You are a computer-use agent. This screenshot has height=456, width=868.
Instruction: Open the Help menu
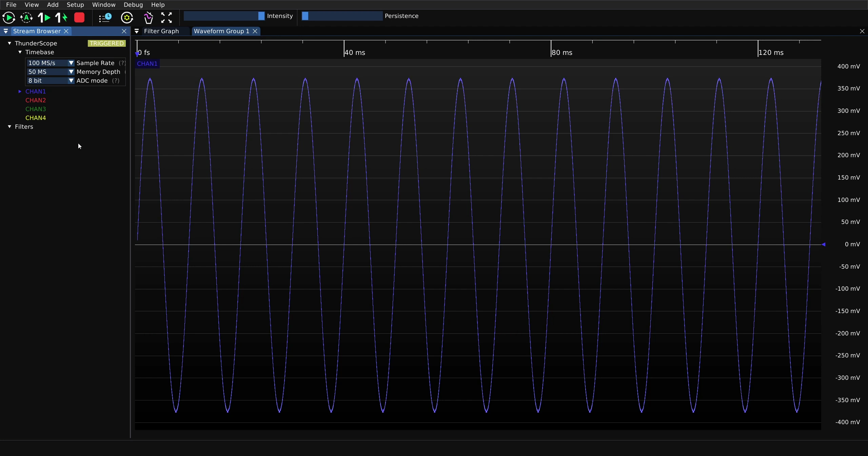click(x=158, y=5)
